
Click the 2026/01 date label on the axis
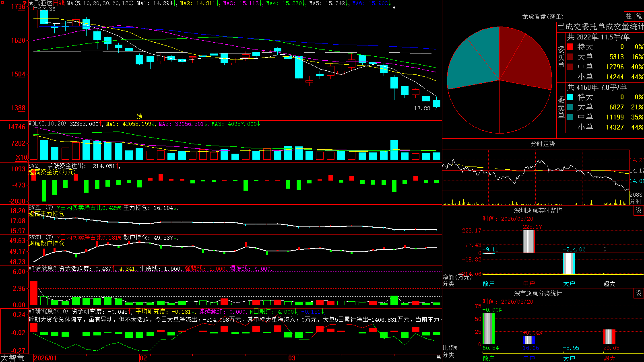45,358
